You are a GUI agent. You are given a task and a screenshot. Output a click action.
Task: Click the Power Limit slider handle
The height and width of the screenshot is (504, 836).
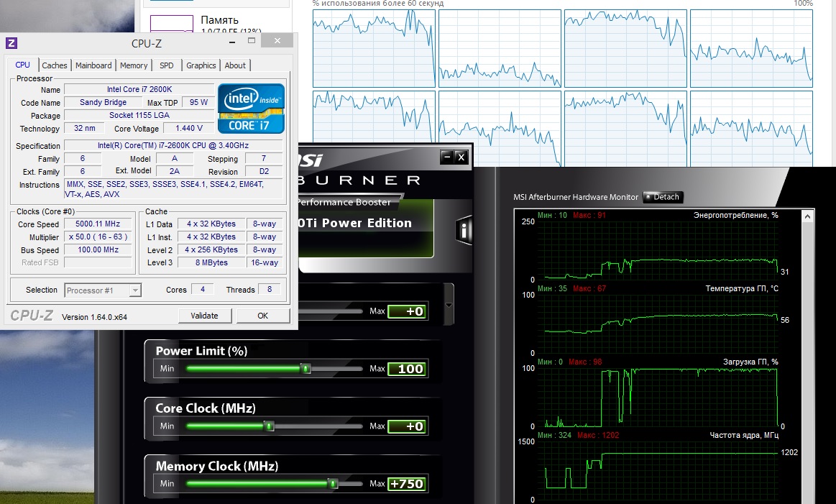point(306,369)
